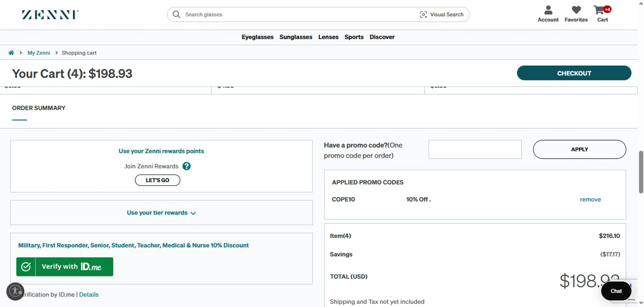Open Visual Search camera icon
Screen dimensions: 644x307
coord(423,15)
